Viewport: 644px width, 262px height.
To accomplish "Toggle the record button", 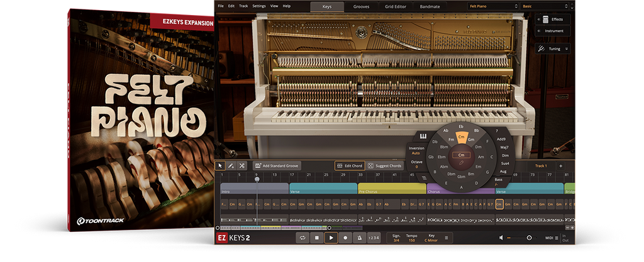I will (x=345, y=237).
